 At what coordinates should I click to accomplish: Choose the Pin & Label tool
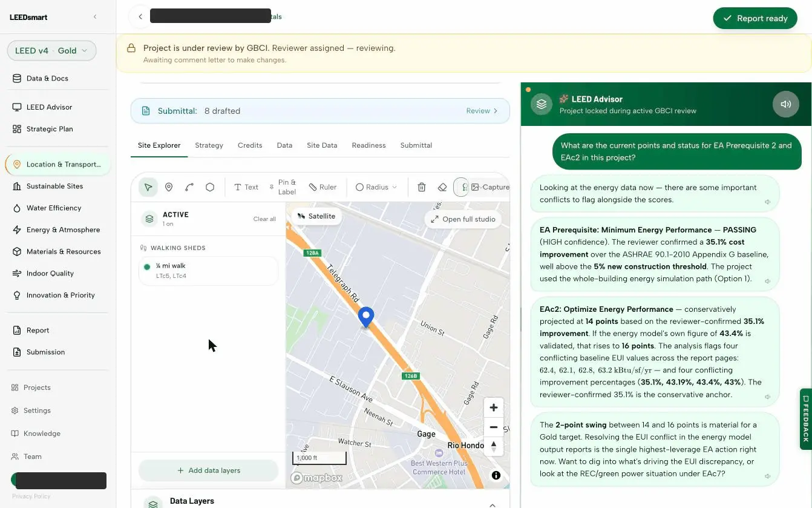[x=283, y=187]
